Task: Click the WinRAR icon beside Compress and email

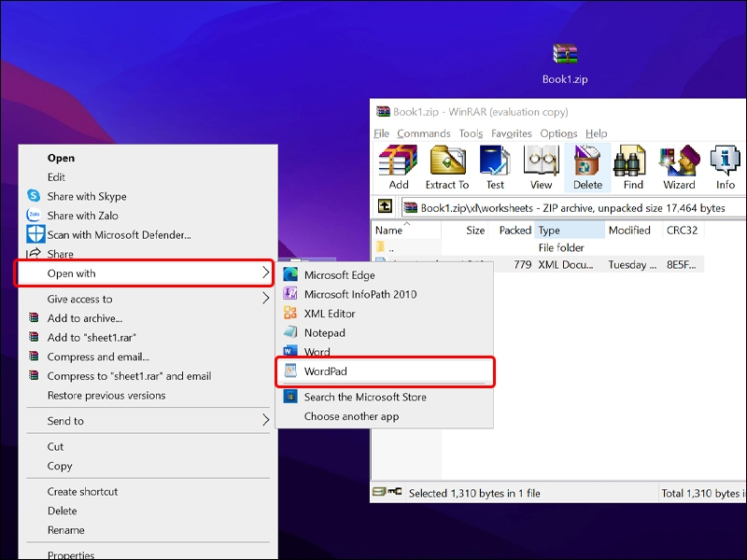Action: [34, 357]
